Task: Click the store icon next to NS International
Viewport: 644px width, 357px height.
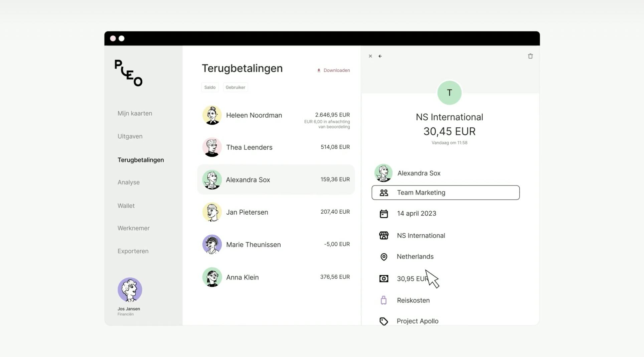Action: [x=384, y=236]
